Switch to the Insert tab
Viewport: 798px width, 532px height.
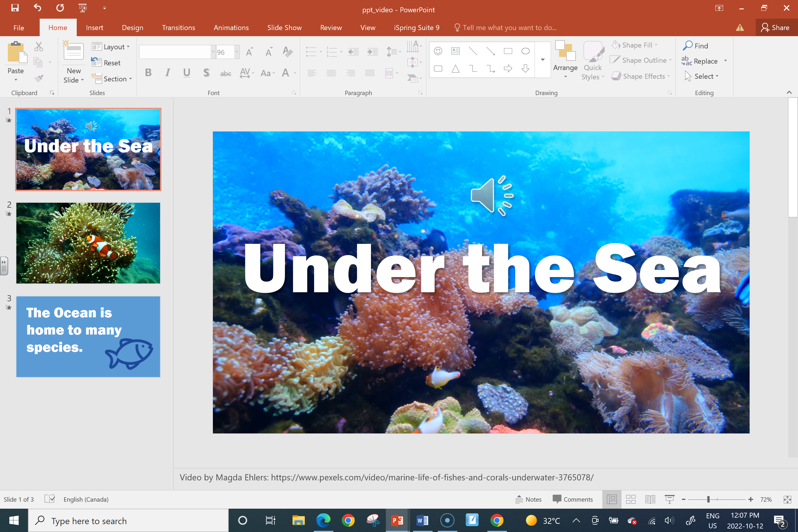click(x=94, y=27)
